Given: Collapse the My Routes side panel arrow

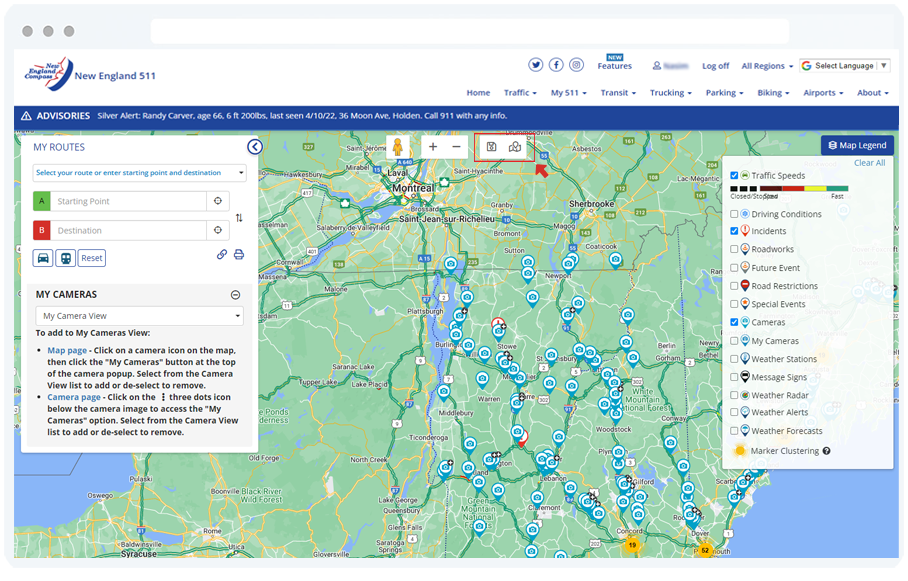Looking at the screenshot, I should click(x=254, y=147).
